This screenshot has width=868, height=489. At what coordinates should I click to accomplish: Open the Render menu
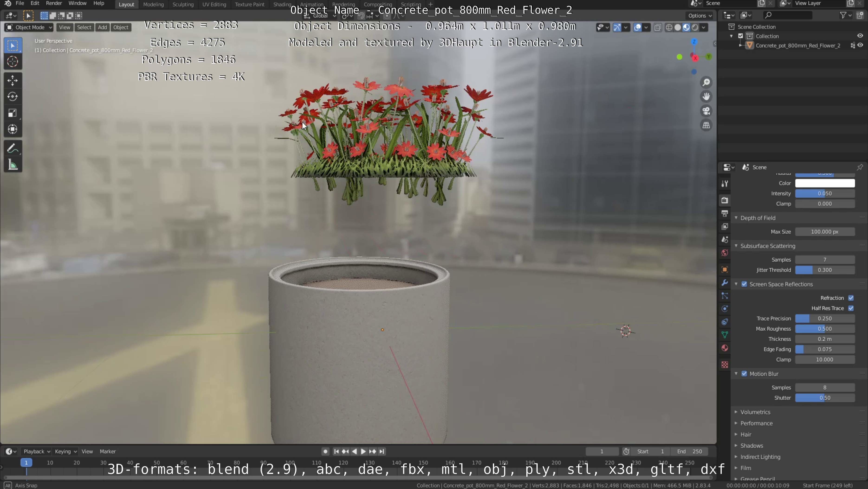pyautogui.click(x=54, y=3)
